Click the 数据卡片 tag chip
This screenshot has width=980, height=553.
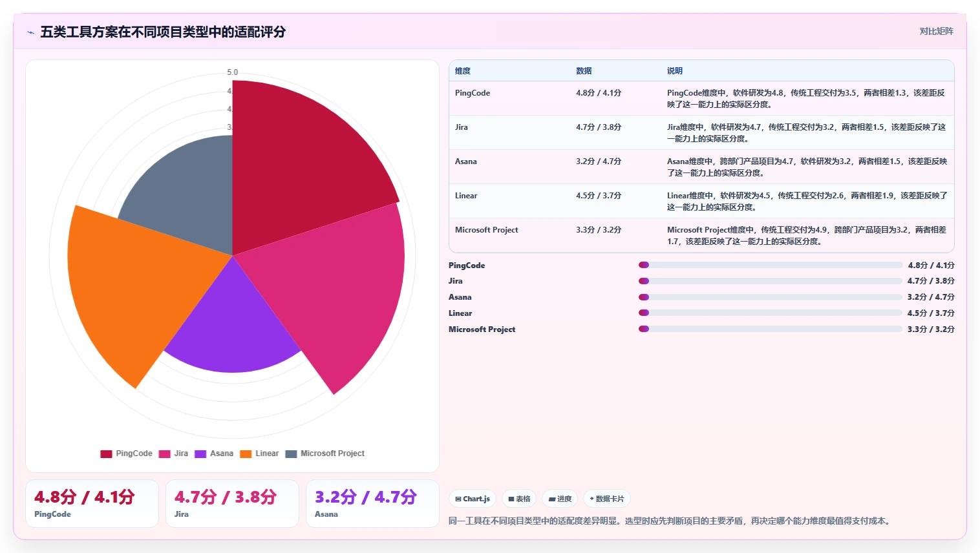[x=607, y=499]
